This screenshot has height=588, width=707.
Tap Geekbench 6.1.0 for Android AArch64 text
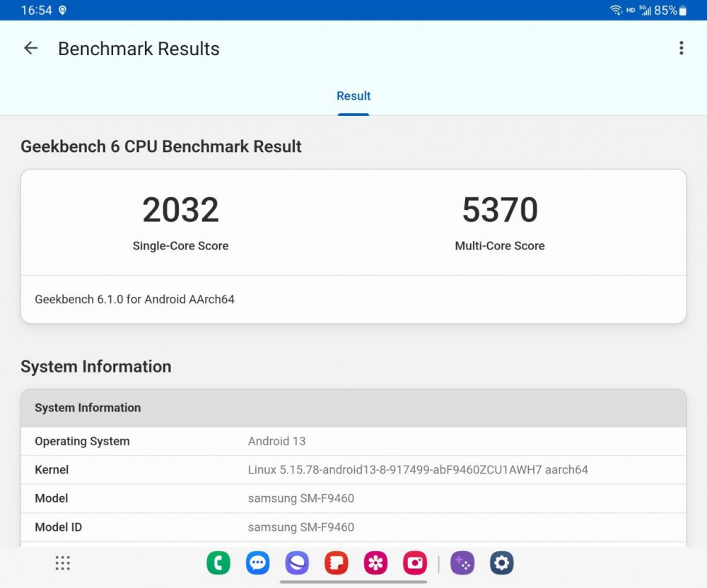[x=134, y=299]
